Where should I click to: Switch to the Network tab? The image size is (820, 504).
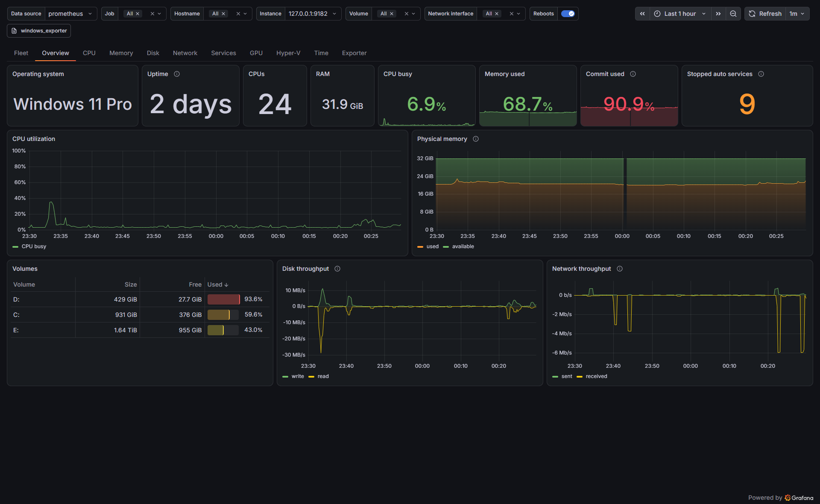(x=185, y=53)
